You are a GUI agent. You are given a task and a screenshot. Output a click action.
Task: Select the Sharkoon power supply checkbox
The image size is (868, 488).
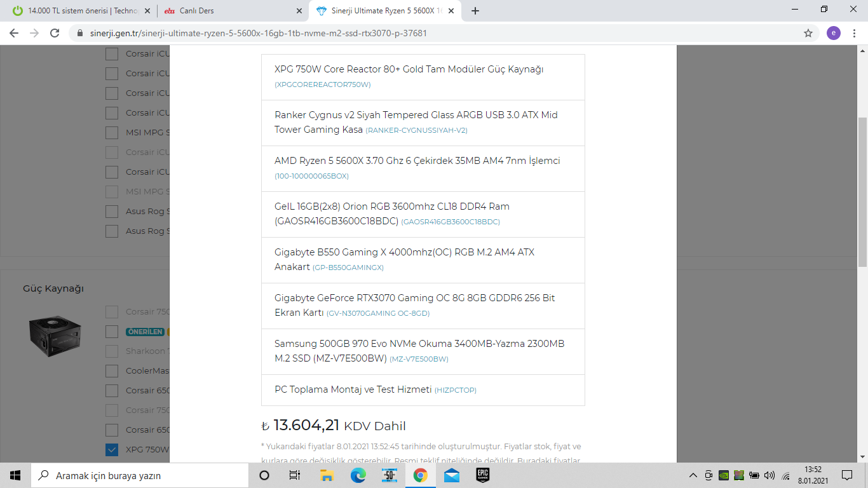tap(112, 351)
